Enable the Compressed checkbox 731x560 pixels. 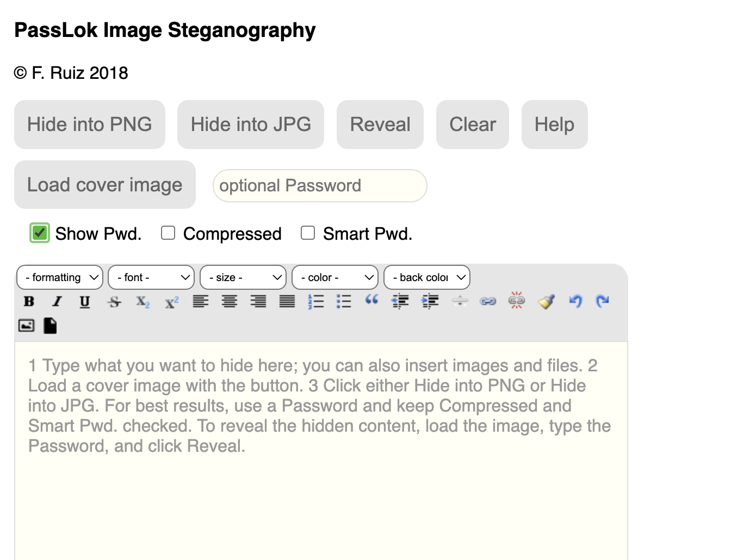click(x=168, y=233)
